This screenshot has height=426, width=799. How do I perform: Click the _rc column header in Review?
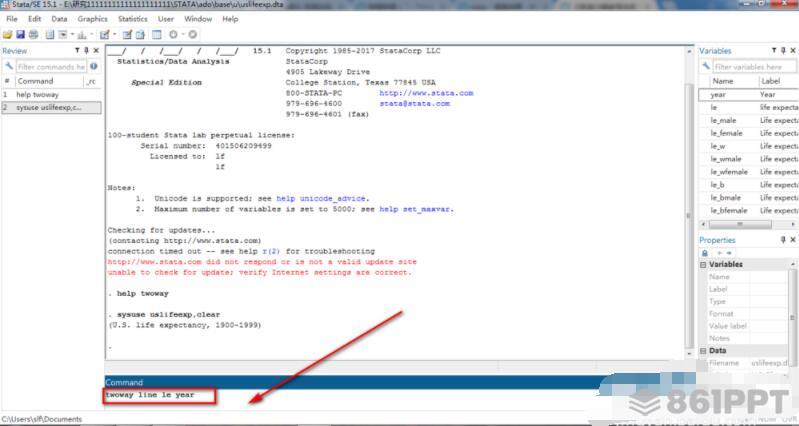pyautogui.click(x=92, y=81)
